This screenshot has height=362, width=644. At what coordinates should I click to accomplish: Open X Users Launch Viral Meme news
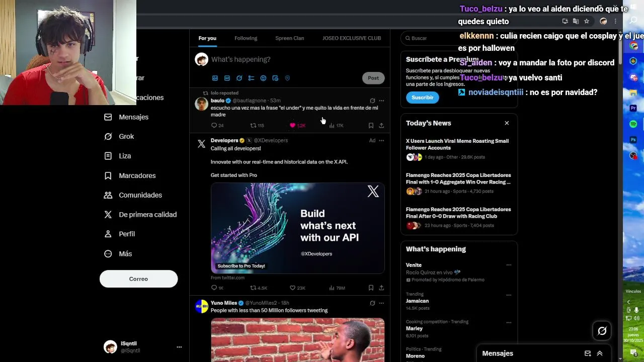[459, 149]
